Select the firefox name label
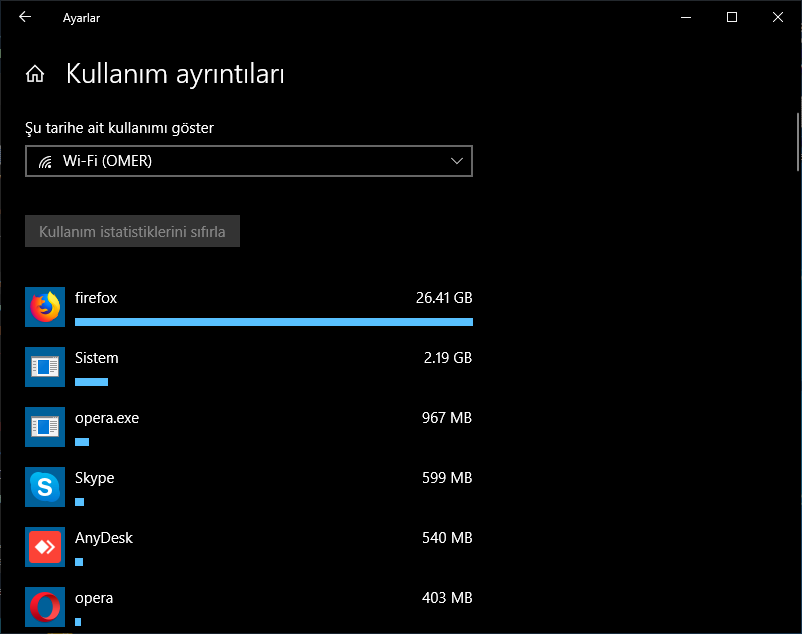This screenshot has width=802, height=634. 96,298
